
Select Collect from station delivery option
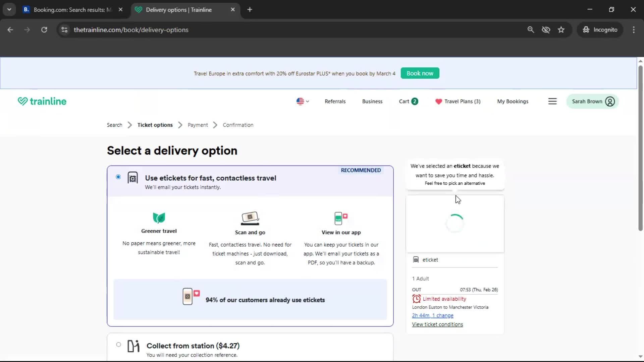118,344
